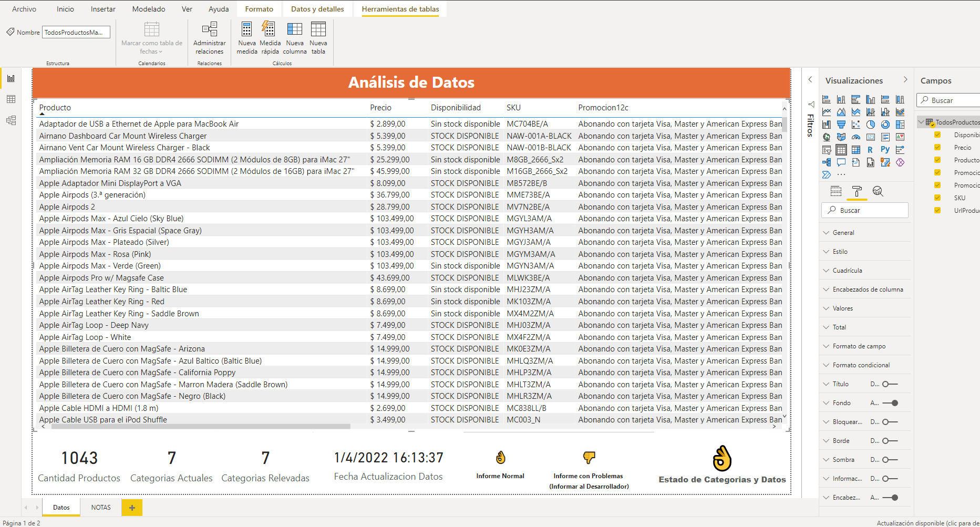The width and height of the screenshot is (980, 527).
Task: Collapse the TodosProductos table tree
Action: click(x=921, y=122)
